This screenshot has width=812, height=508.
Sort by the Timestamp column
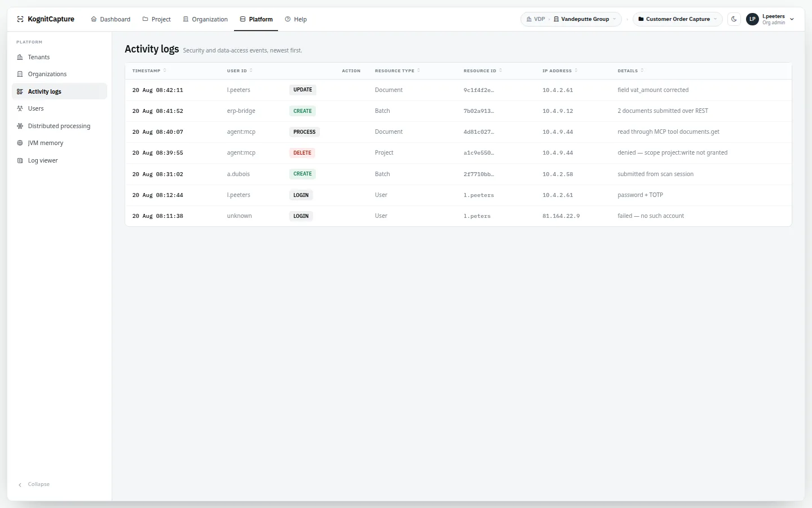pyautogui.click(x=149, y=71)
